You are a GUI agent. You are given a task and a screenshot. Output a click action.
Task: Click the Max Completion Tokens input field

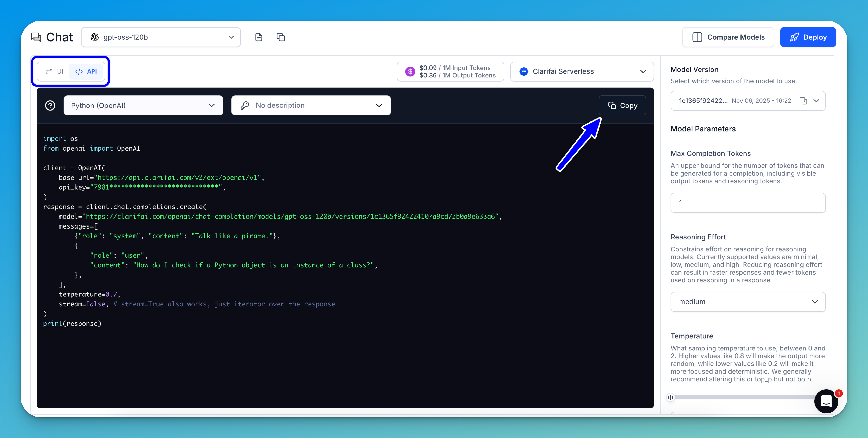748,203
